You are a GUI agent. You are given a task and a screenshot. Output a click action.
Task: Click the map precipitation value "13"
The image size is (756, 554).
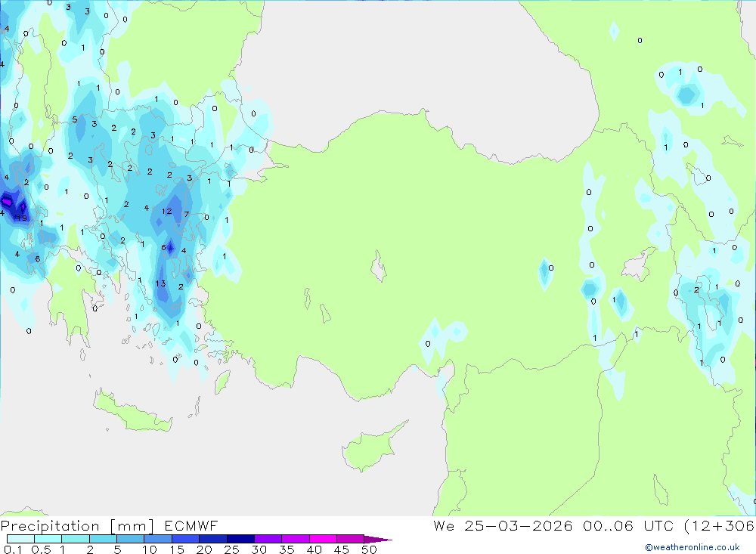(160, 283)
